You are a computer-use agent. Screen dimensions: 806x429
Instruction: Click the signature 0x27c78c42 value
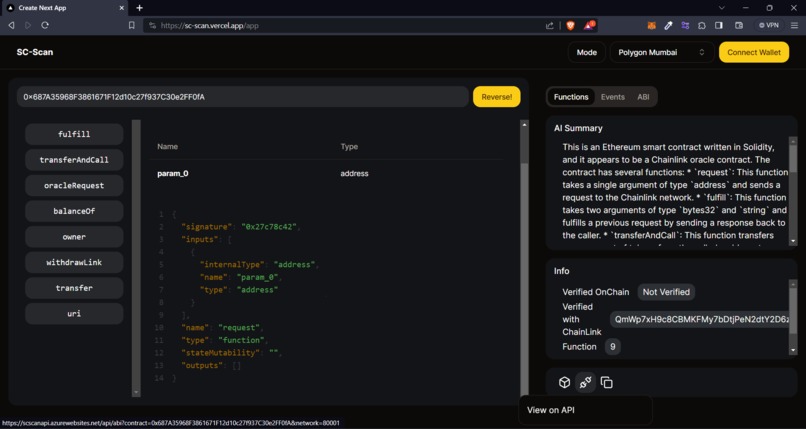(x=270, y=227)
